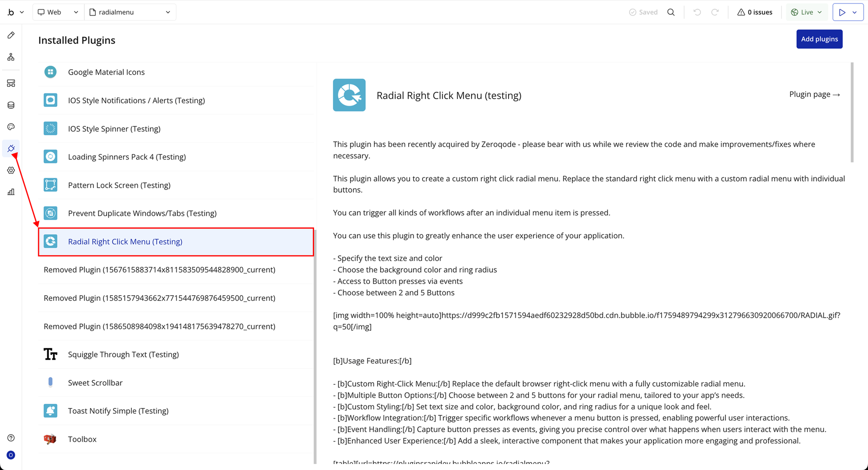This screenshot has width=868, height=470.
Task: Open the Settings gear icon in sidebar
Action: click(11, 170)
